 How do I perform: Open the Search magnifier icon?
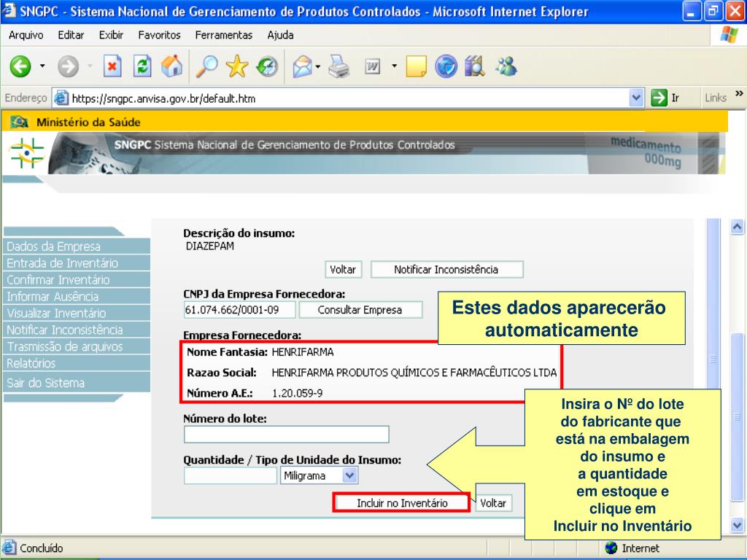(x=206, y=66)
